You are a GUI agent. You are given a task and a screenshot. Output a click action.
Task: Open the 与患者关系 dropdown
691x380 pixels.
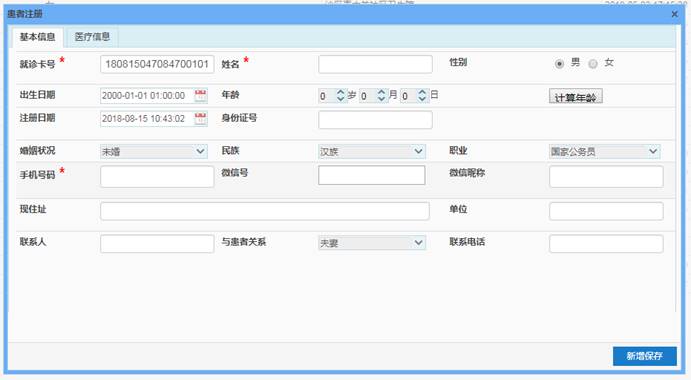point(372,242)
